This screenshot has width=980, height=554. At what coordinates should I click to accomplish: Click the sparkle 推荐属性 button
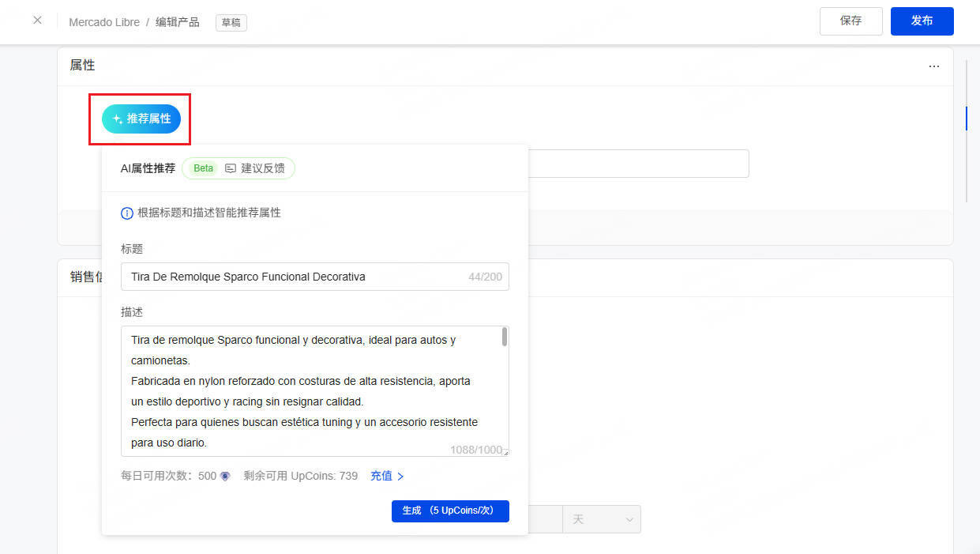[x=141, y=119]
